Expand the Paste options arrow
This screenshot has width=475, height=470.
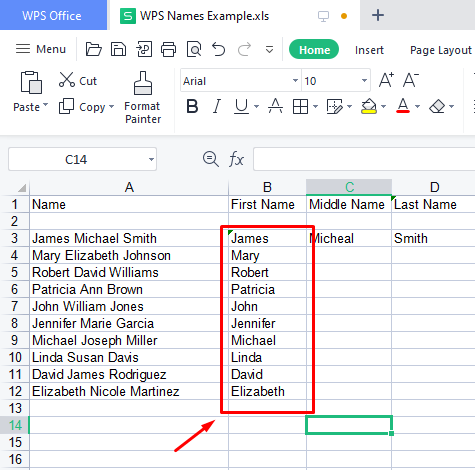[x=46, y=105]
